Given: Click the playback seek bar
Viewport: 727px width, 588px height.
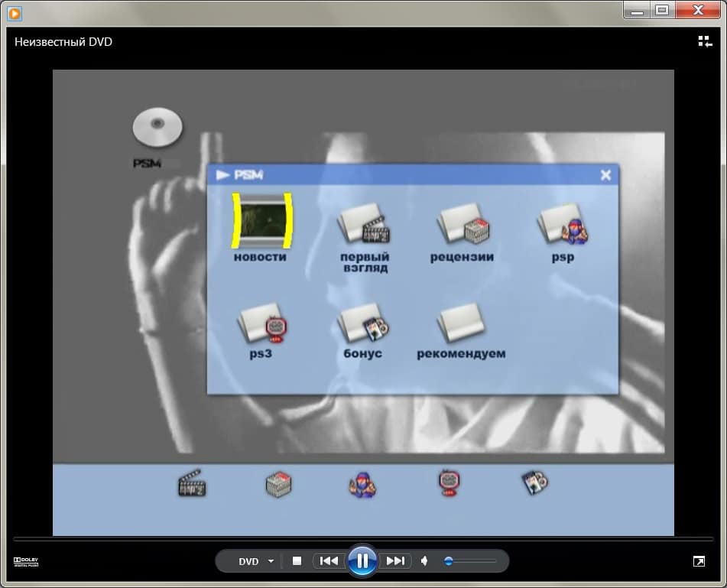Looking at the screenshot, I should [363, 539].
